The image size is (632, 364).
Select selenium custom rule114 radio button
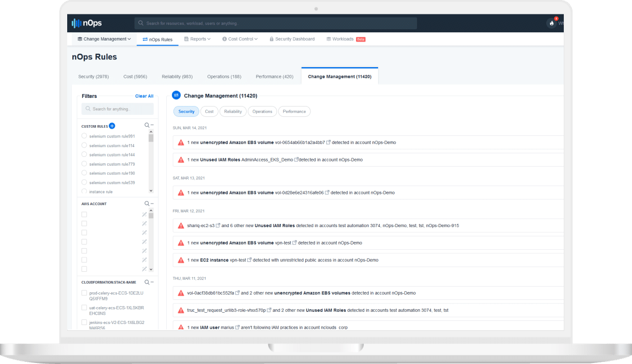pos(84,146)
